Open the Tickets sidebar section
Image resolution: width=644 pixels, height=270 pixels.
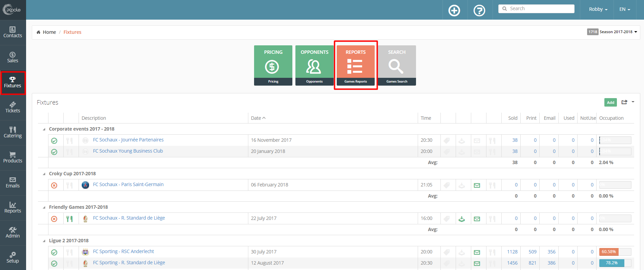pos(13,108)
